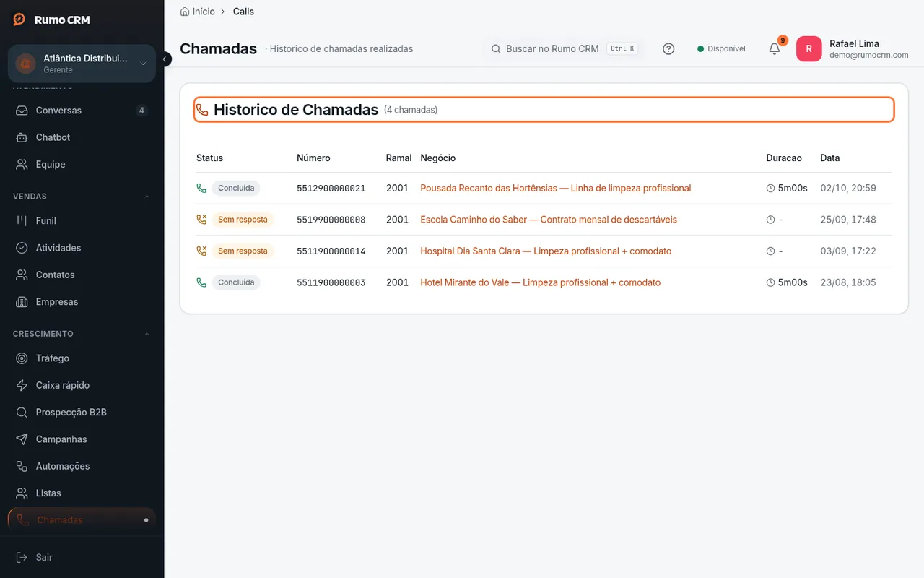Open the notifications bell icon
Viewport: 924px width, 578px height.
[774, 48]
